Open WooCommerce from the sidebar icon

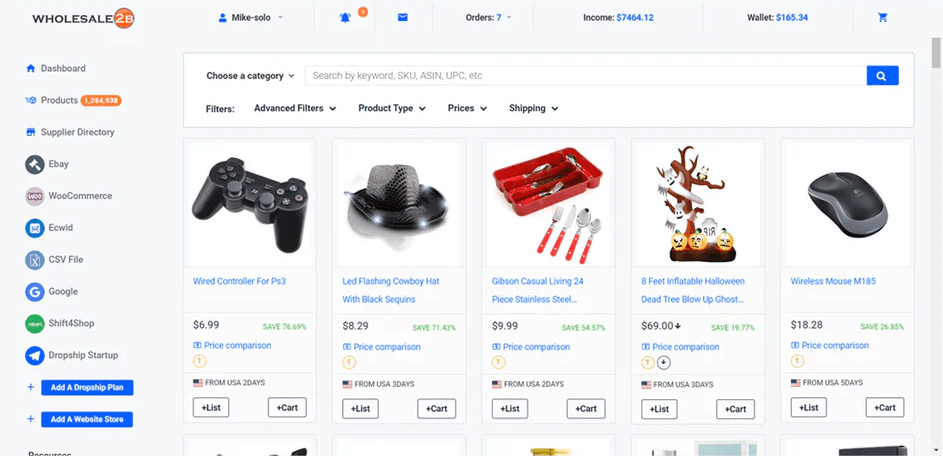[x=34, y=196]
